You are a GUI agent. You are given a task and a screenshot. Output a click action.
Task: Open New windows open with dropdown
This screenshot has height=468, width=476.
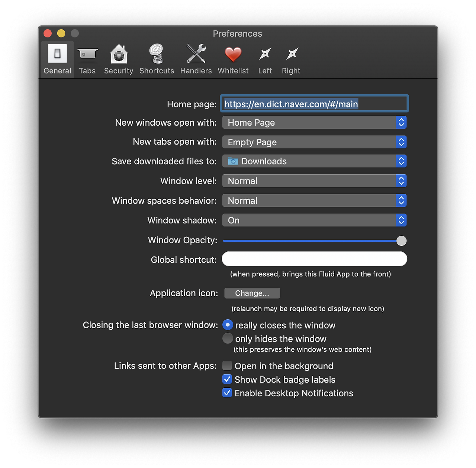[x=314, y=122]
